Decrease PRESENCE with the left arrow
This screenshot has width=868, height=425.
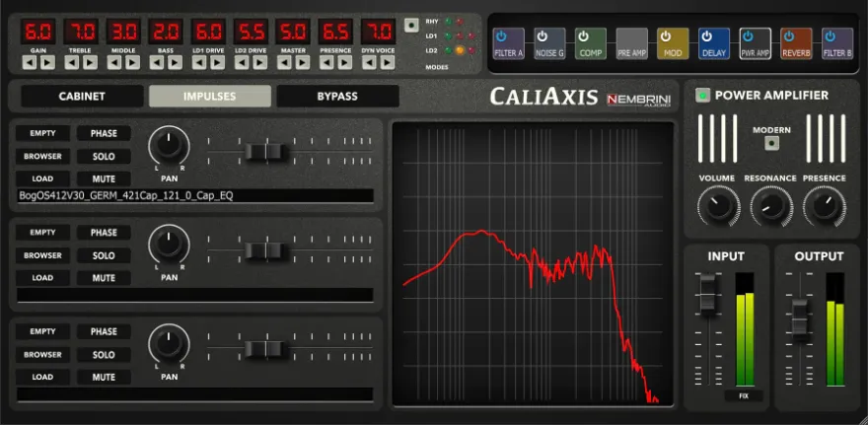[326, 62]
